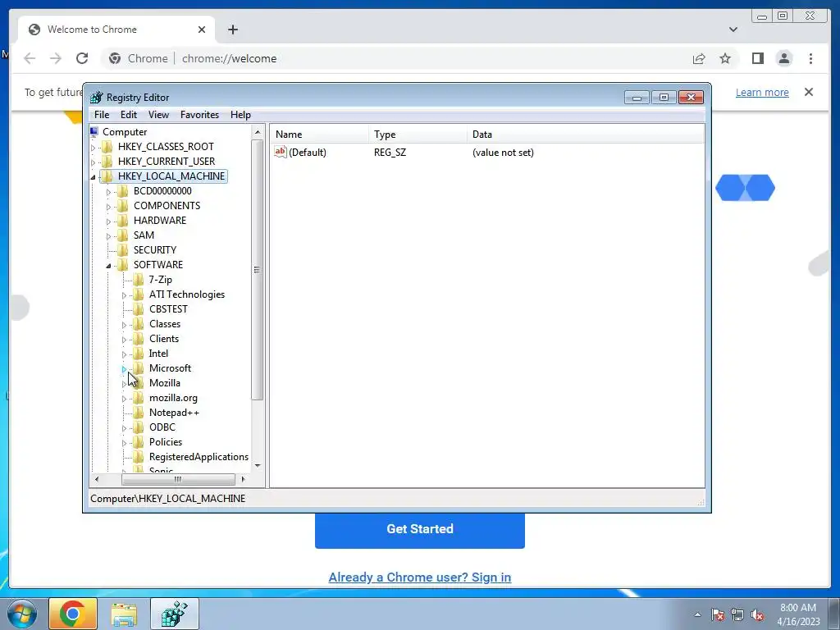
Task: Click the Clients folder icon
Action: [x=138, y=339]
